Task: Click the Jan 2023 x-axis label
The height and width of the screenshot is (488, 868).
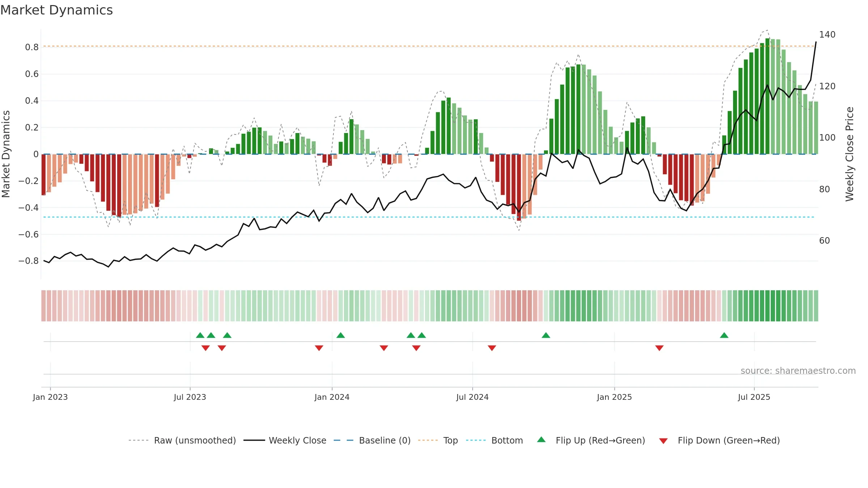Action: click(x=50, y=397)
